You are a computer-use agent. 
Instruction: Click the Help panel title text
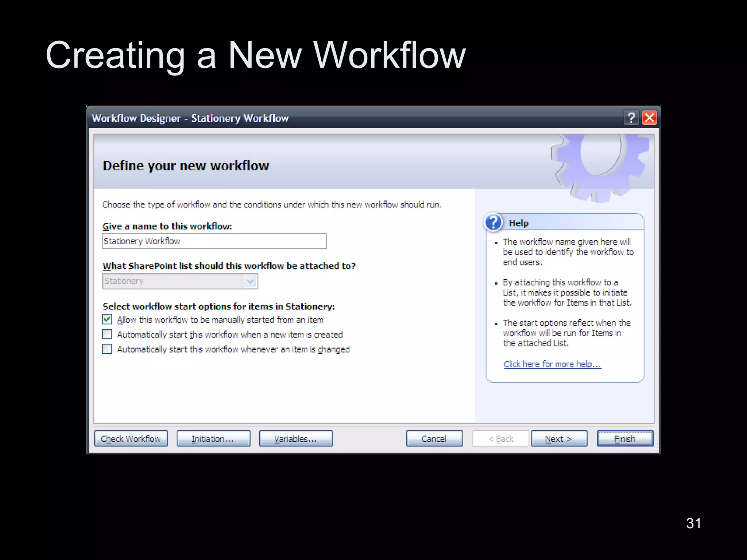point(518,223)
